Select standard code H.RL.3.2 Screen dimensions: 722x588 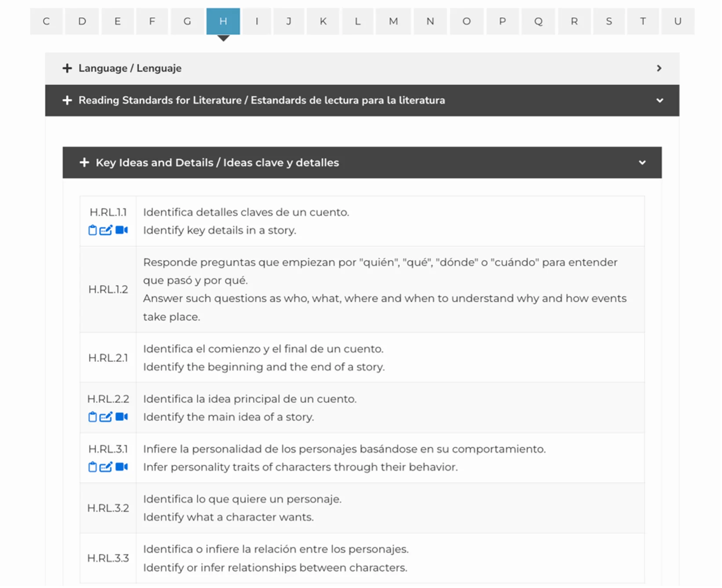point(108,508)
